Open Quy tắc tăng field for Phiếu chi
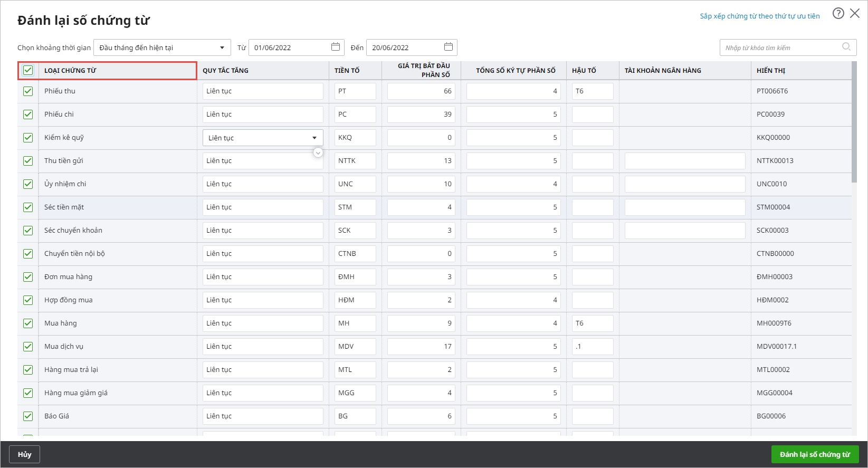The image size is (868, 468). tap(262, 114)
